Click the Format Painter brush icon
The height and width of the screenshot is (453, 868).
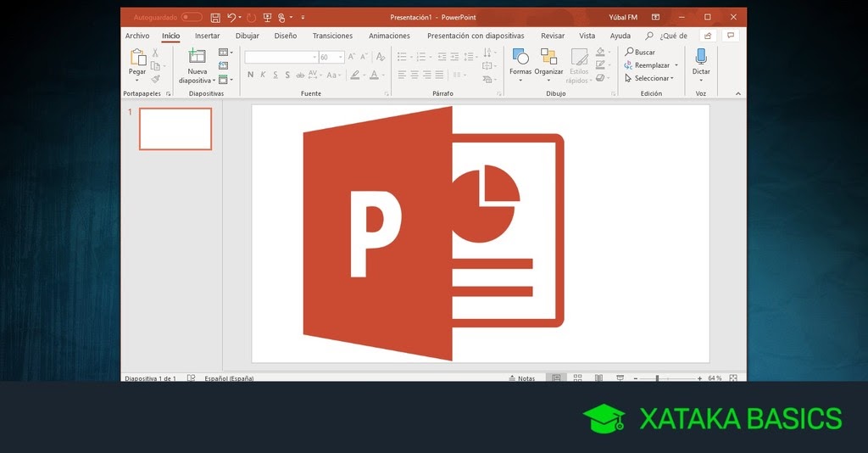tap(156, 79)
